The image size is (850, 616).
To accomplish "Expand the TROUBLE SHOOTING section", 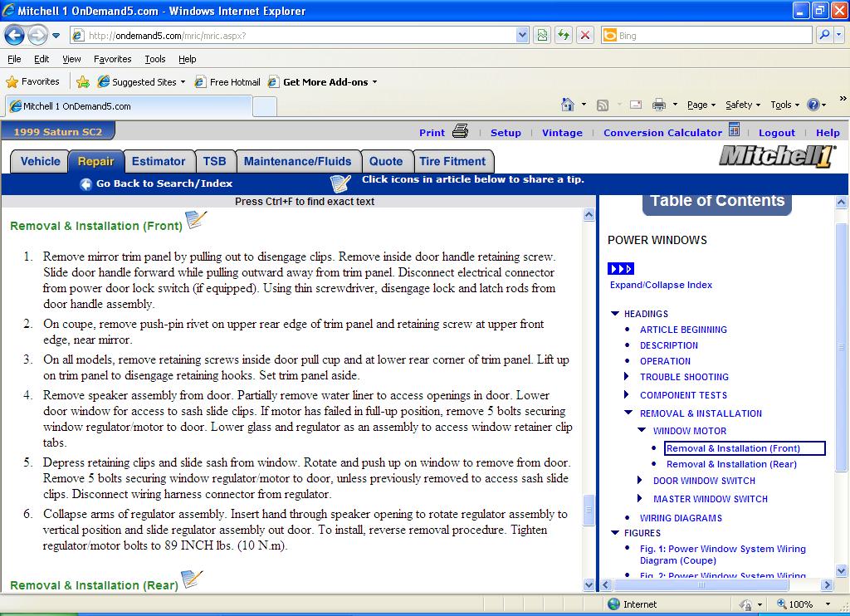I will pos(627,376).
